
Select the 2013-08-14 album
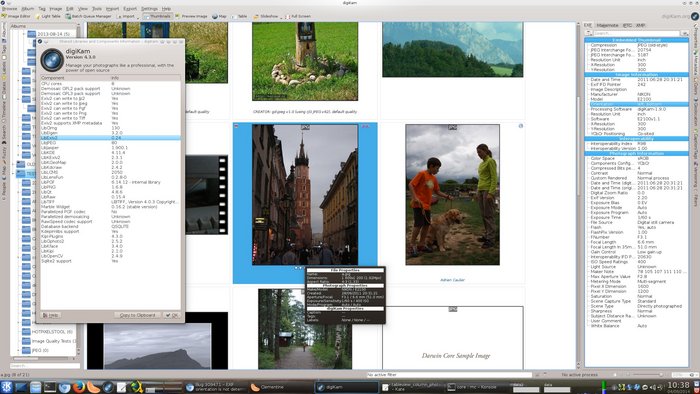point(53,34)
